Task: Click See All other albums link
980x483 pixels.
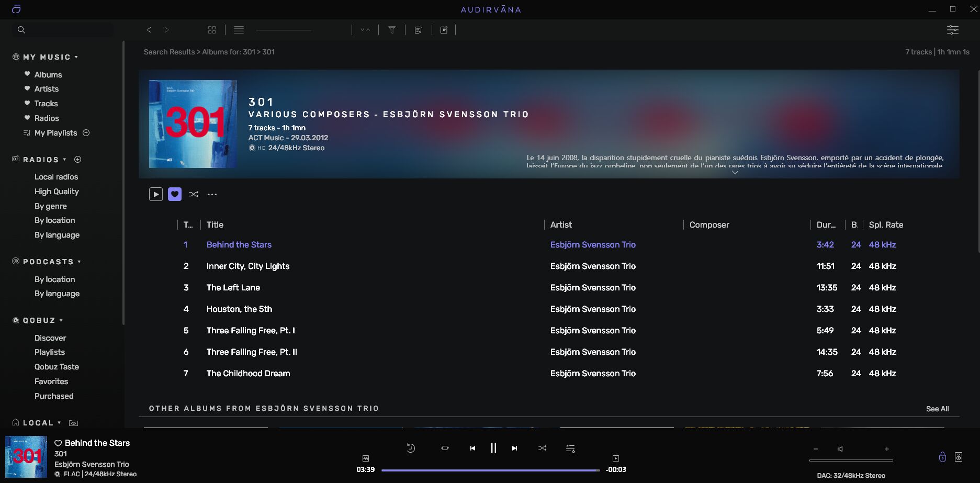Action: pyautogui.click(x=937, y=409)
